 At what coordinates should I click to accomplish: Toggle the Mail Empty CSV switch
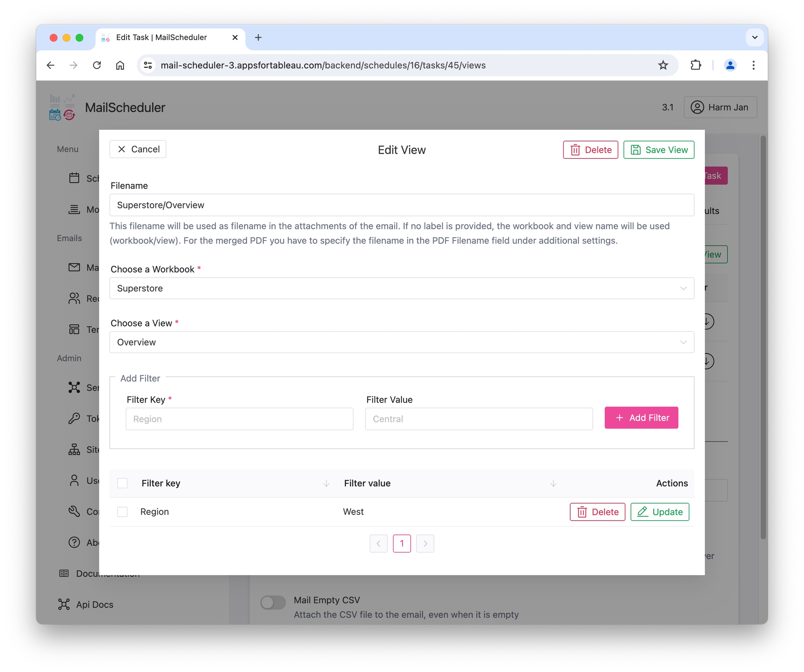[x=273, y=602]
